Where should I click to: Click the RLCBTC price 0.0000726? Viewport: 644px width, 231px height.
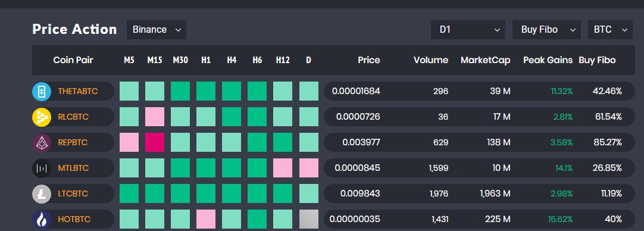pyautogui.click(x=358, y=117)
